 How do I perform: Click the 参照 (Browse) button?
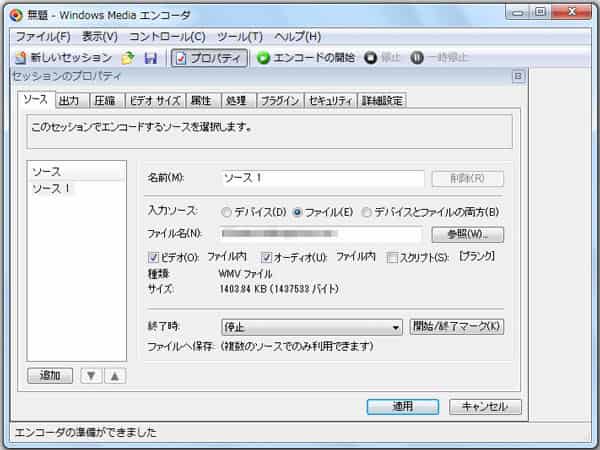coord(468,235)
